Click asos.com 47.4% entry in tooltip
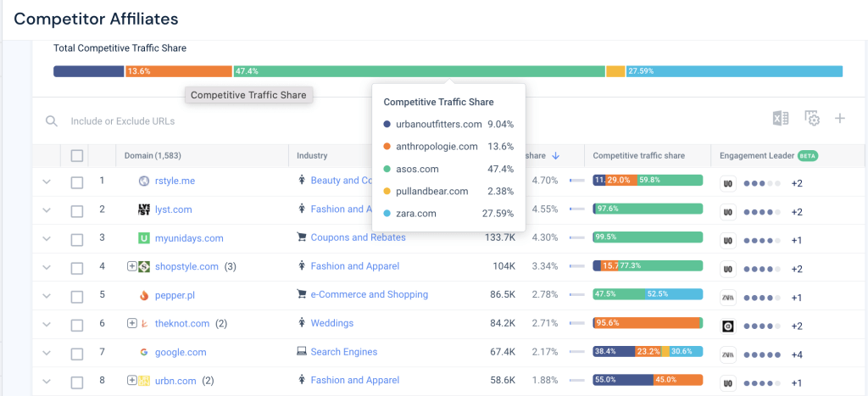Viewport: 868px width, 396px height. pyautogui.click(x=448, y=169)
